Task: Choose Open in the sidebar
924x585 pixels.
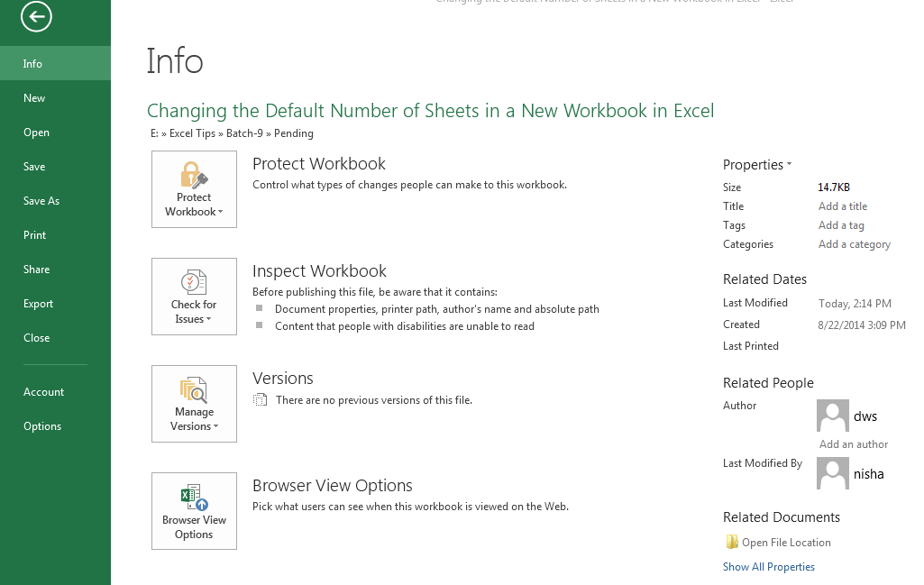Action: [55, 132]
